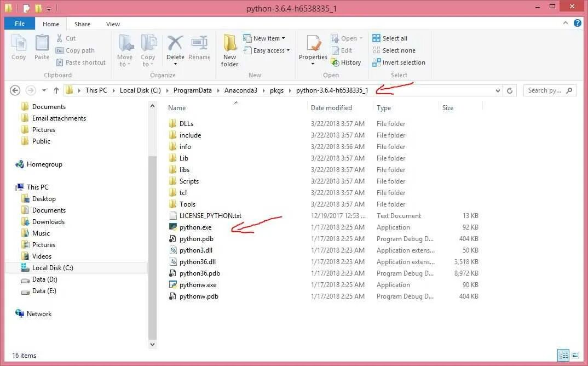This screenshot has height=366, width=588.
Task: Sort files by the Name column
Action: [177, 108]
